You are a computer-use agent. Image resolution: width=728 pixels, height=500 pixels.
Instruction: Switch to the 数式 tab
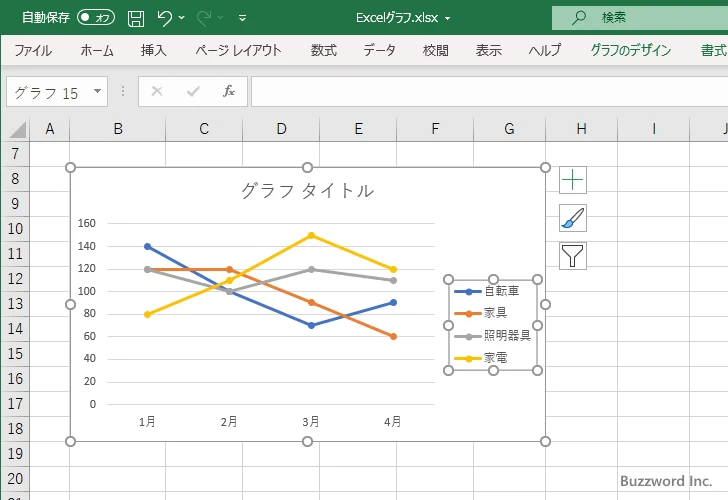point(324,50)
